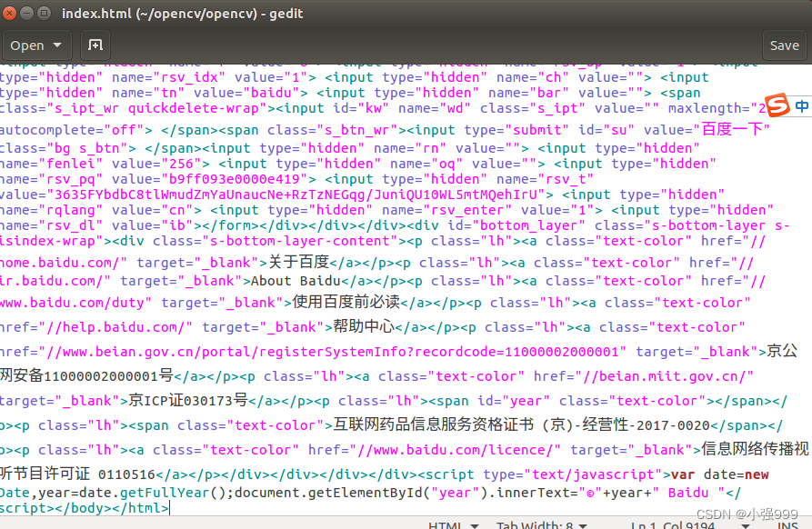Click the text 京ICP证030173号

[188, 400]
